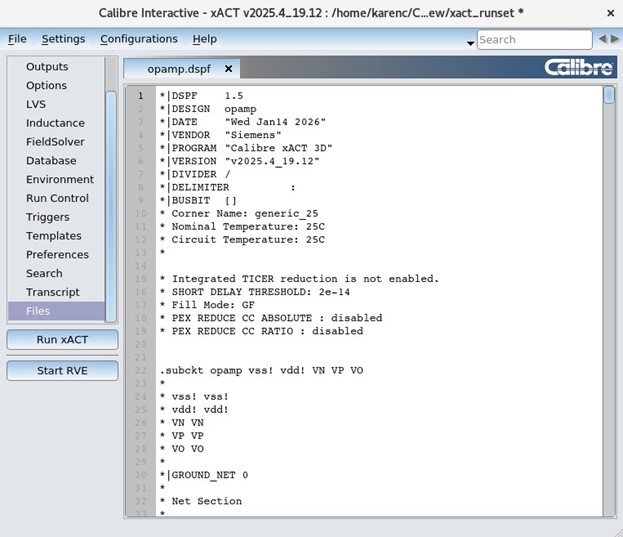
Task: Click the search-next right arrow icon
Action: click(615, 39)
